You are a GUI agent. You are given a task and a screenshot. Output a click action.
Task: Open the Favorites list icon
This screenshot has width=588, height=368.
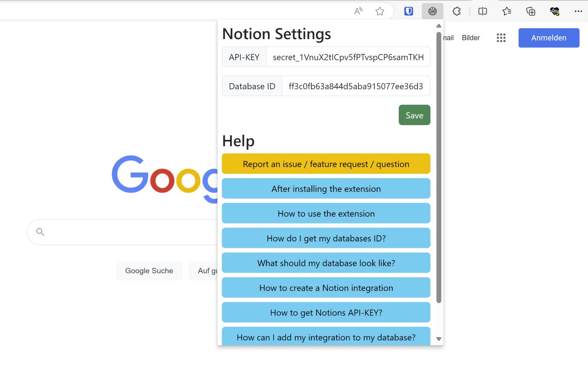[x=507, y=11]
